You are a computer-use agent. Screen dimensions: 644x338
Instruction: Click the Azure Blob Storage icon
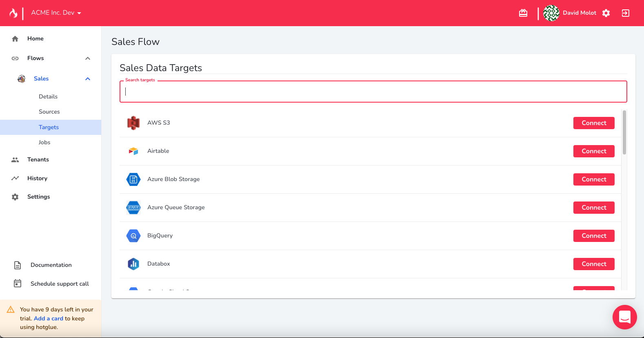click(x=133, y=179)
